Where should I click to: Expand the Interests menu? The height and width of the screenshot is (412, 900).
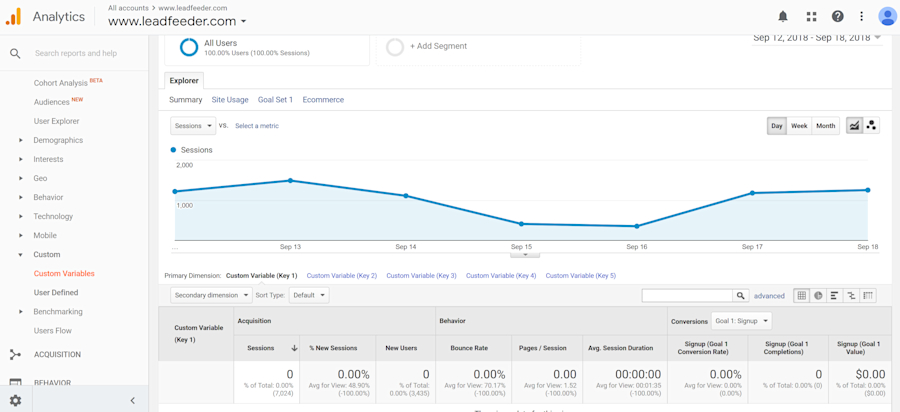(x=48, y=159)
